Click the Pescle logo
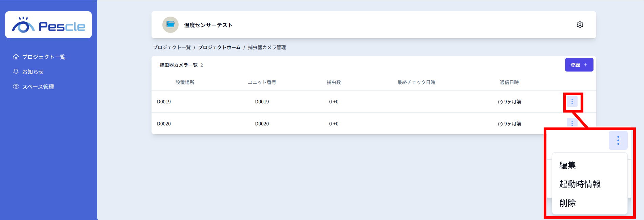This screenshot has width=644, height=220. pyautogui.click(x=48, y=25)
